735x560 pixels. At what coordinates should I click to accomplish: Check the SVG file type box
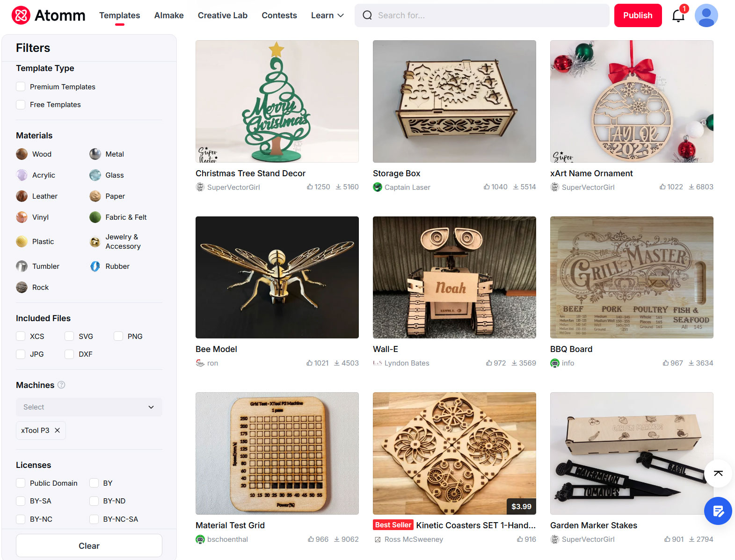pyautogui.click(x=69, y=337)
